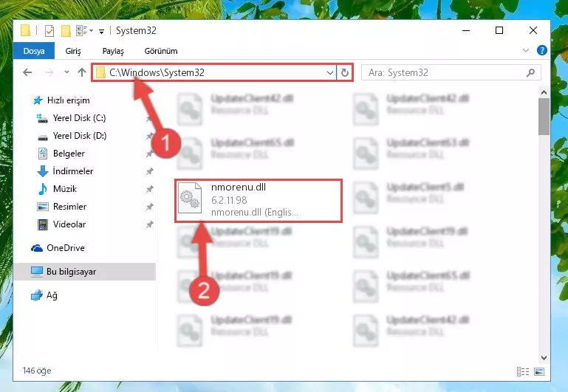
Task: Switch to large icons view in status bar
Action: pos(539,372)
